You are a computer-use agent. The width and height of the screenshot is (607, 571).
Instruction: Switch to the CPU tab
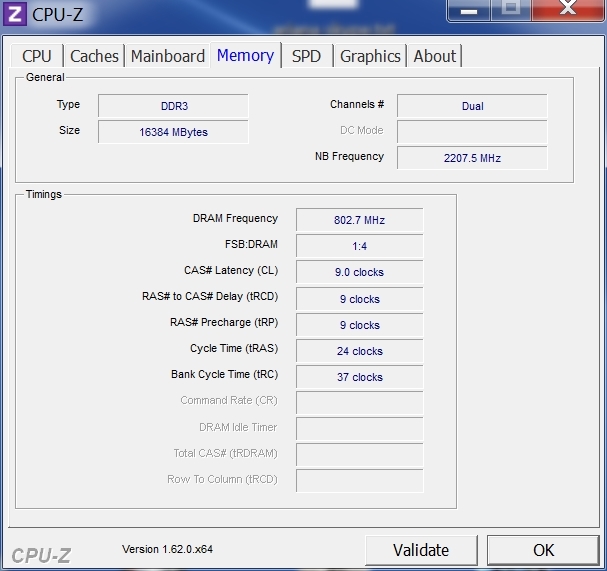point(37,56)
